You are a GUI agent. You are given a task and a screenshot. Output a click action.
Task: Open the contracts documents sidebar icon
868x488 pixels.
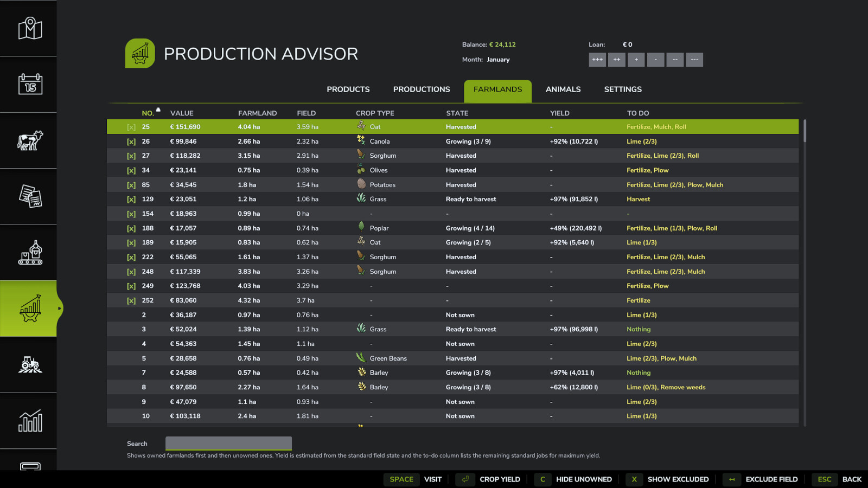tap(30, 196)
